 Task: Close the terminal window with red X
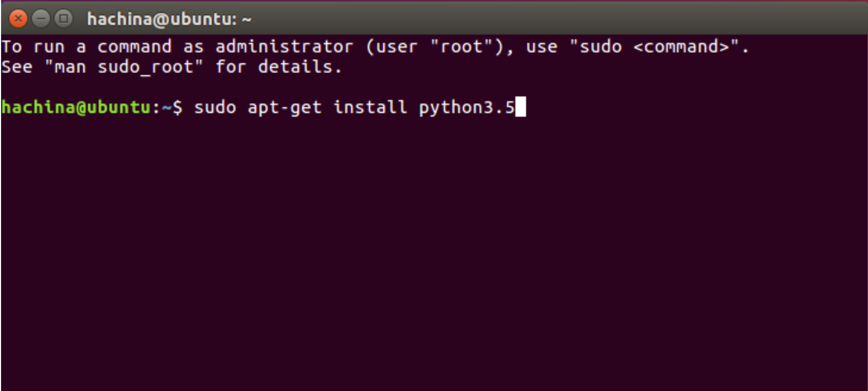click(18, 19)
